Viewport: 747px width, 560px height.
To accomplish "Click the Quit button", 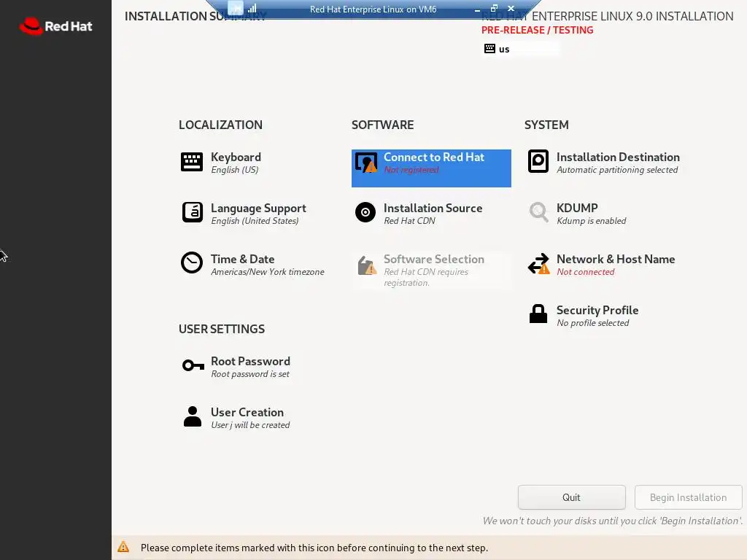I will pos(572,497).
